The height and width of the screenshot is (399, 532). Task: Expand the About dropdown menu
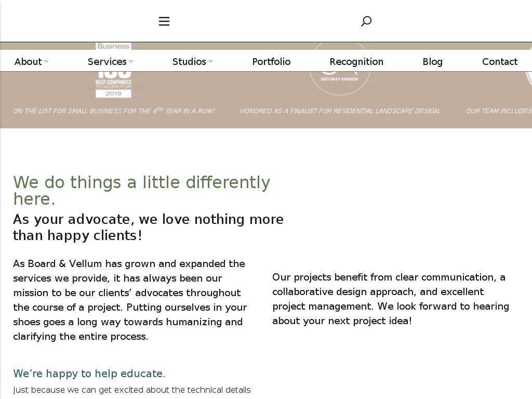[x=31, y=62]
